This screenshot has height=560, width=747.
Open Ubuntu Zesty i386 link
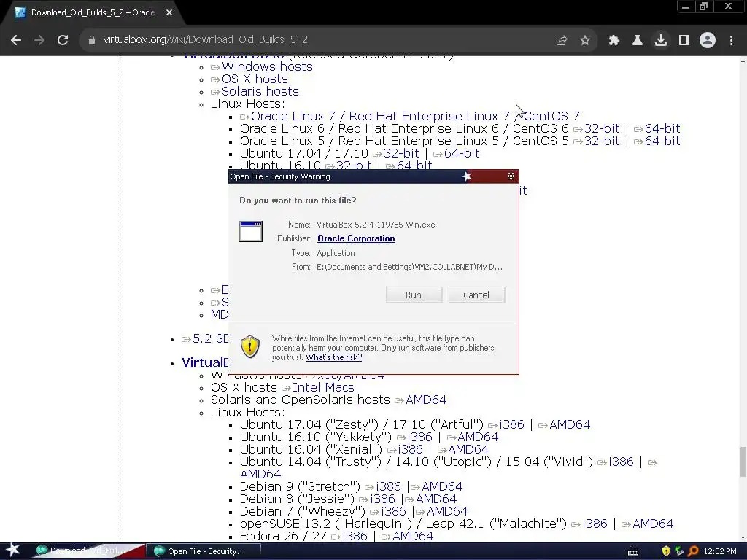(x=511, y=425)
